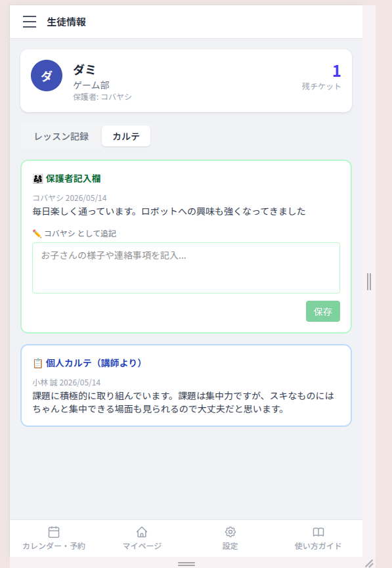Click コバヤシ として追記 label
The width and height of the screenshot is (392, 568).
(80, 234)
